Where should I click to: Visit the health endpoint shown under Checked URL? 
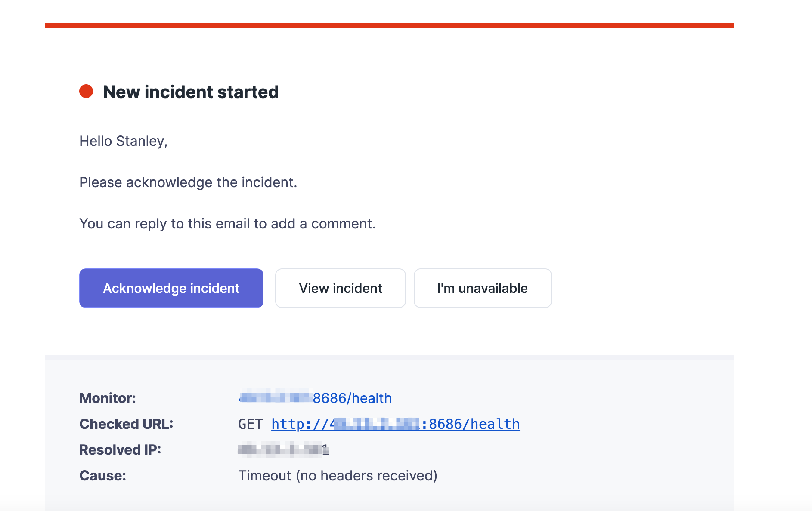point(395,424)
